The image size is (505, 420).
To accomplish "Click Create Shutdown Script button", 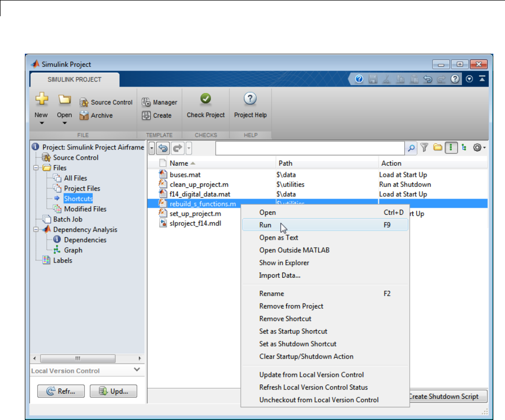I will click(448, 396).
